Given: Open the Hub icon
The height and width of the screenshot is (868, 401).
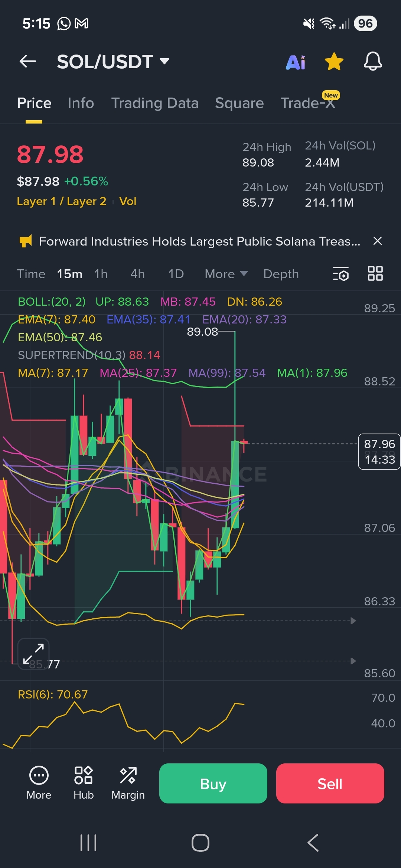Looking at the screenshot, I should point(84,783).
